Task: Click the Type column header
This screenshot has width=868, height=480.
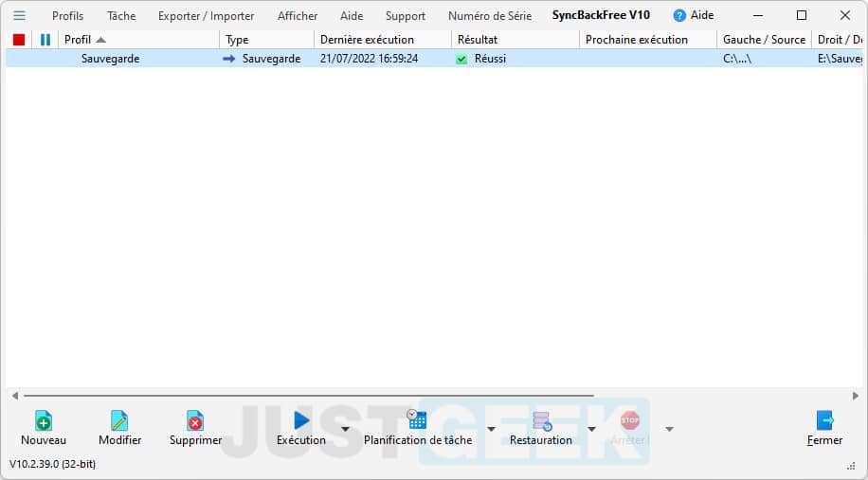Action: point(267,40)
